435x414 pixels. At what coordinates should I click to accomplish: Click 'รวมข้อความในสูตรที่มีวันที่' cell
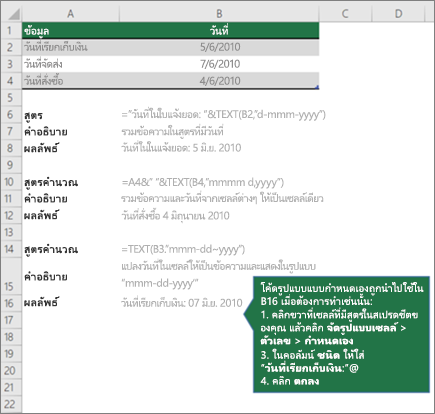[x=172, y=131]
